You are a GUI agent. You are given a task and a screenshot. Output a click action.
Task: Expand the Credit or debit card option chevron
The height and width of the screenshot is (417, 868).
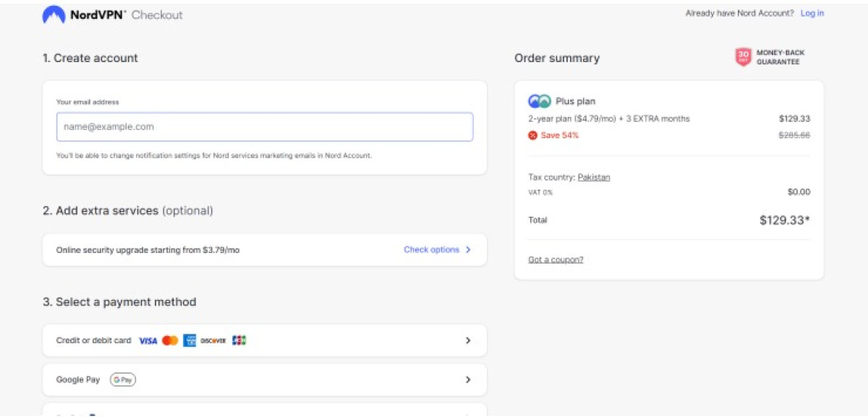pyautogui.click(x=468, y=340)
